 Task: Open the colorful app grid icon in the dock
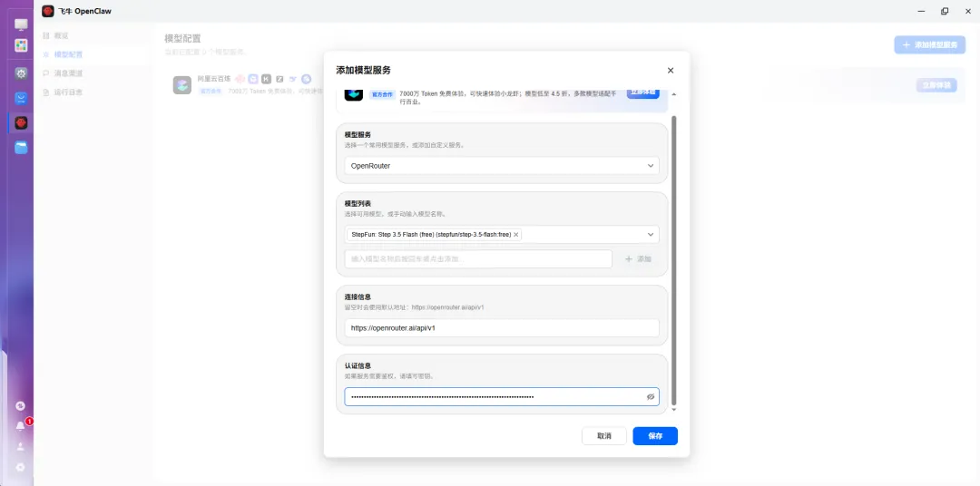21,45
